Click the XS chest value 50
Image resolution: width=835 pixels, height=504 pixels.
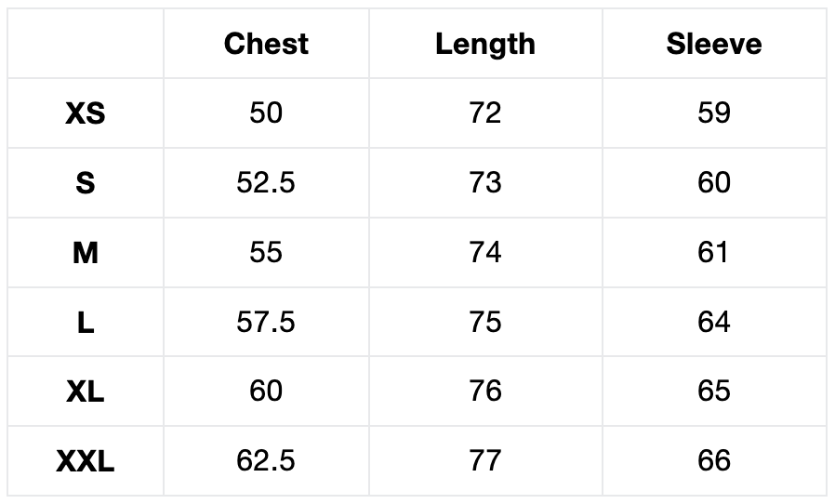266,113
